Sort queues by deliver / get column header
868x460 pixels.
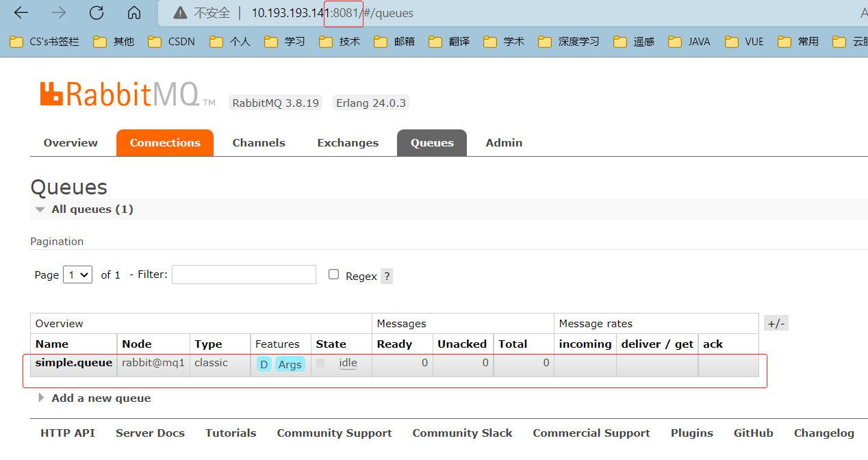coord(657,344)
